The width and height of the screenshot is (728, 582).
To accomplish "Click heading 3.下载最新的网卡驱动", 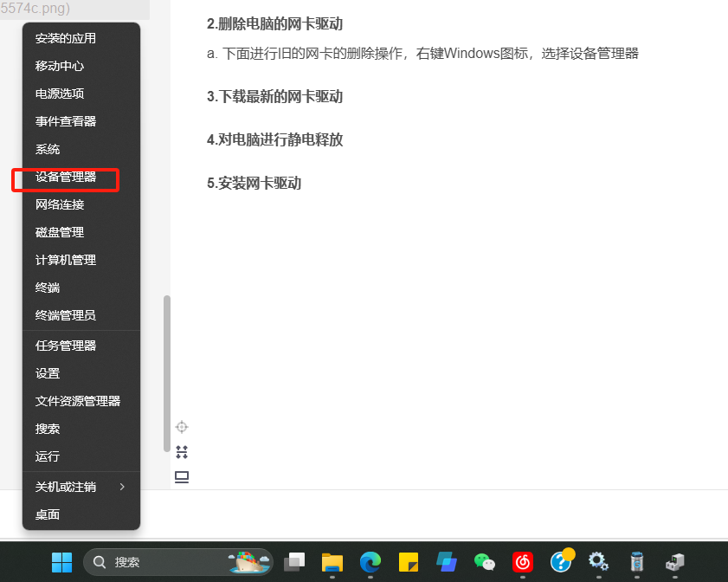I will click(275, 97).
